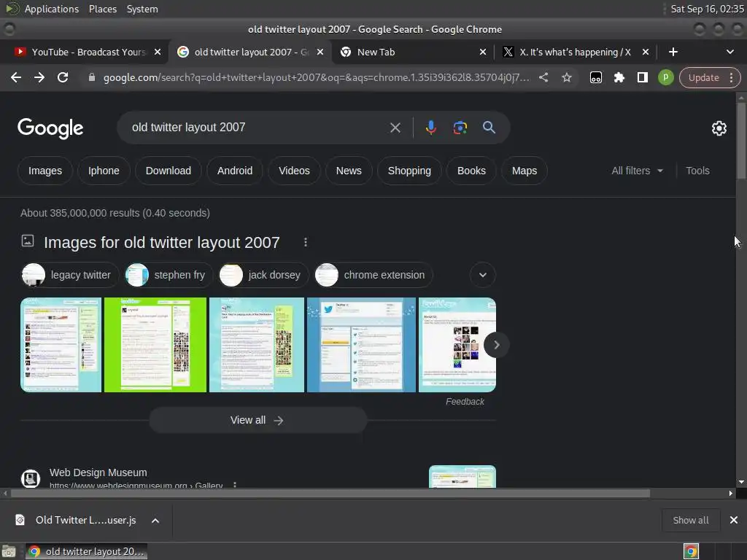Screen dimensions: 747x560
Task: Filter results by Images
Action: [45, 171]
